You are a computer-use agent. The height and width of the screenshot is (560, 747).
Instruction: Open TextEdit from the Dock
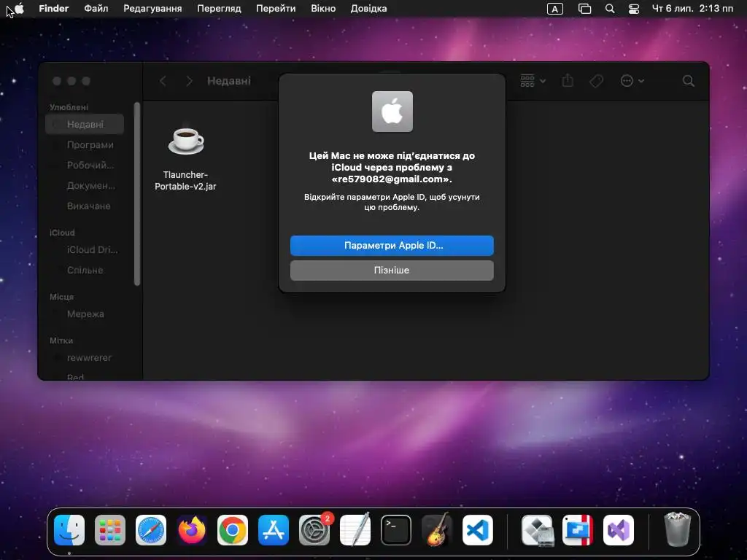pos(355,530)
